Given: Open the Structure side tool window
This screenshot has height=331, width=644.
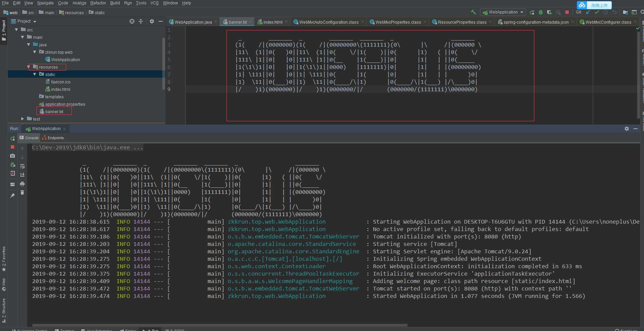Looking at the screenshot, I should click(4, 311).
